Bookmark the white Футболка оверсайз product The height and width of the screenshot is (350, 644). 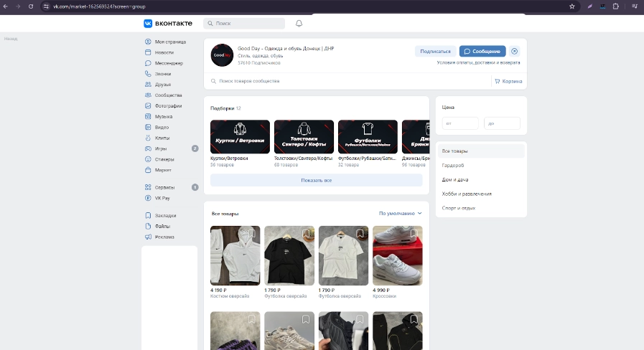tap(360, 234)
